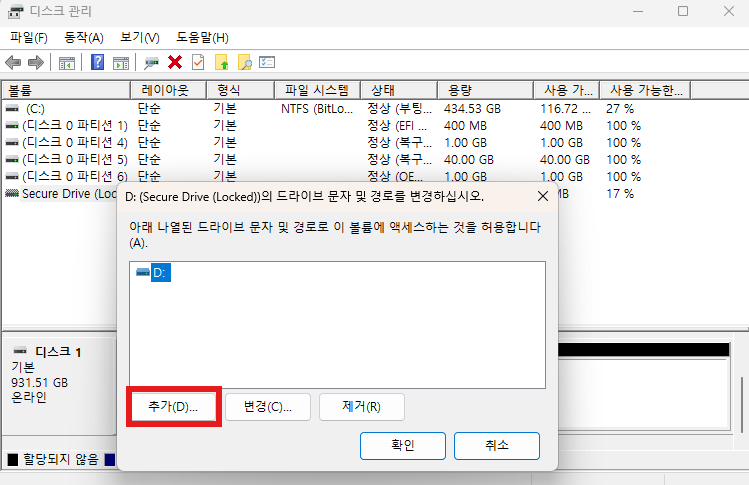Click the NTFS (BitLo... file system cell
This screenshot has width=749, height=485.
[x=317, y=108]
